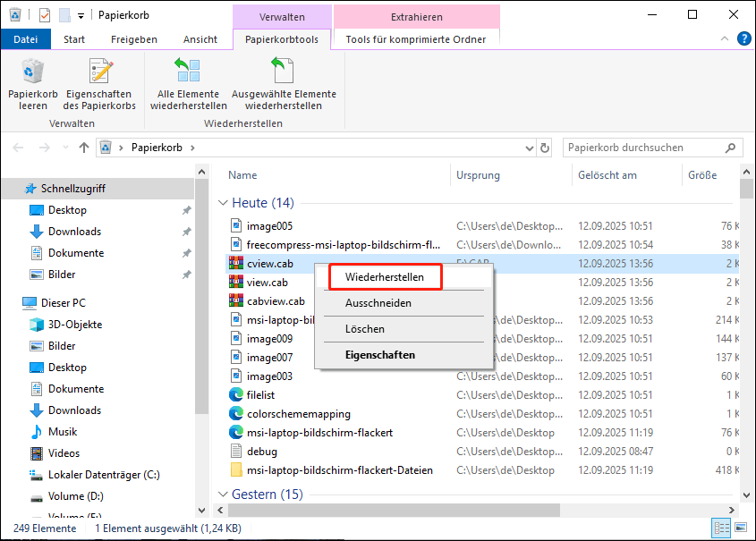Collapse the ribbon with the chevron
The image size is (756, 541).
pos(724,38)
